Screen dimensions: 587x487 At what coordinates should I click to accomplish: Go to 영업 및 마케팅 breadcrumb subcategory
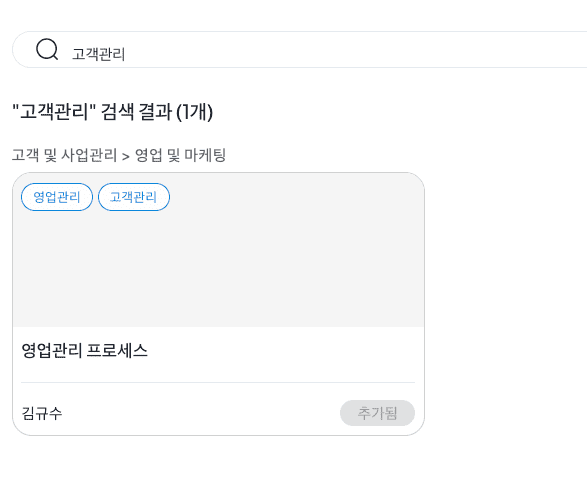180,155
